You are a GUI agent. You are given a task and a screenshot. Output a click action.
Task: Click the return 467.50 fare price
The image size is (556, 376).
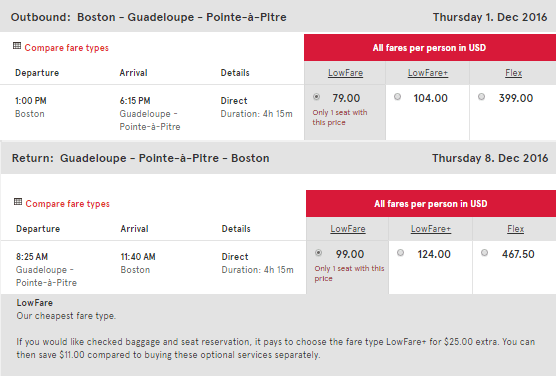[x=518, y=254]
